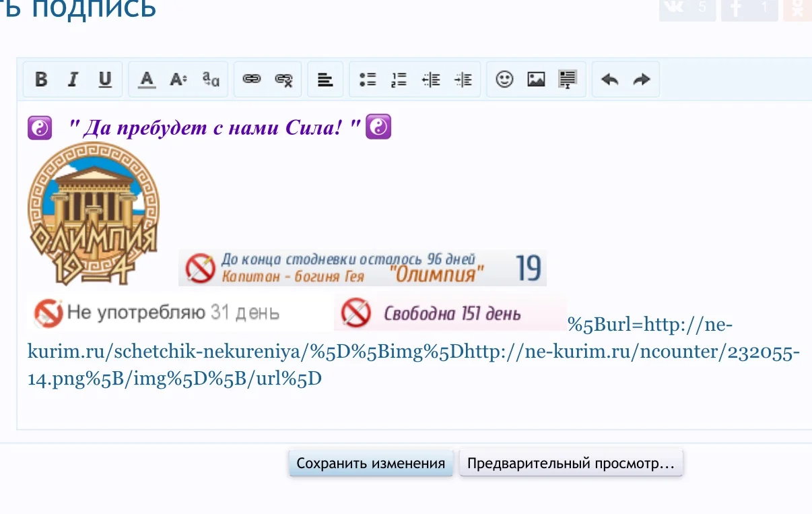The width and height of the screenshot is (812, 514).
Task: Apply italic formatting with the I button
Action: point(73,79)
